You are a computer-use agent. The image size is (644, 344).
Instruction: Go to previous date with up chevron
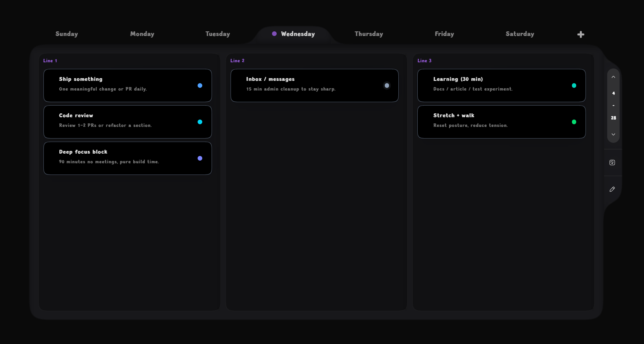(613, 77)
